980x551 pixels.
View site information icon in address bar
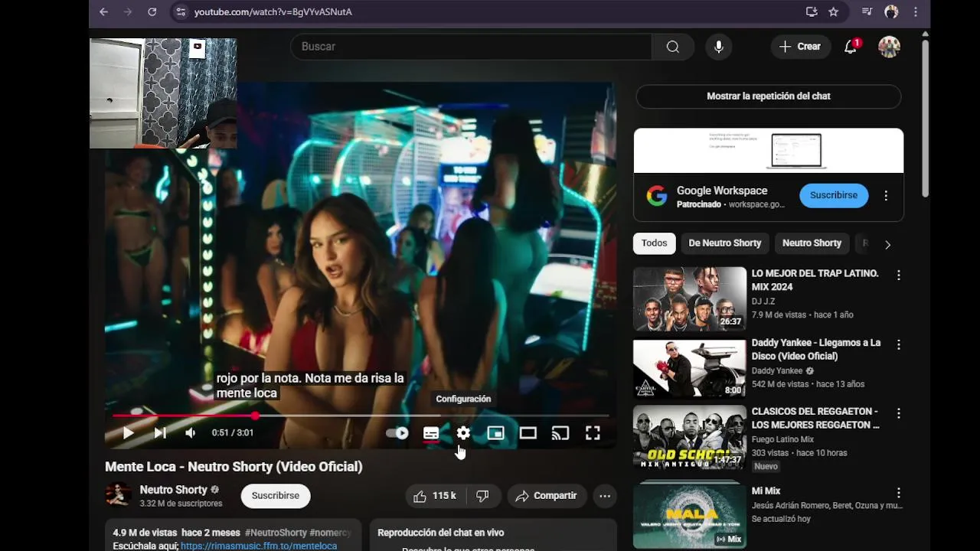[x=180, y=11]
